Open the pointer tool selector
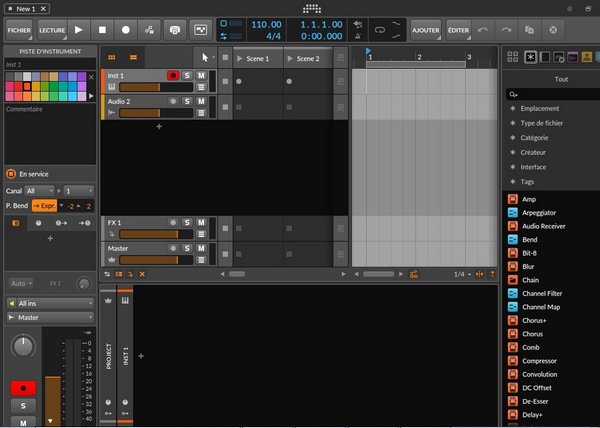The width and height of the screenshot is (600, 428). (x=206, y=57)
